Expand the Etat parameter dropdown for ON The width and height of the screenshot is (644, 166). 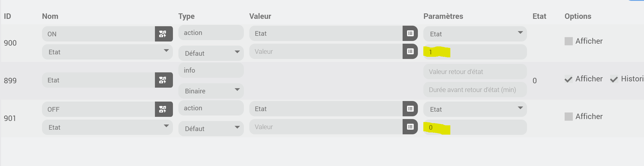point(475,34)
